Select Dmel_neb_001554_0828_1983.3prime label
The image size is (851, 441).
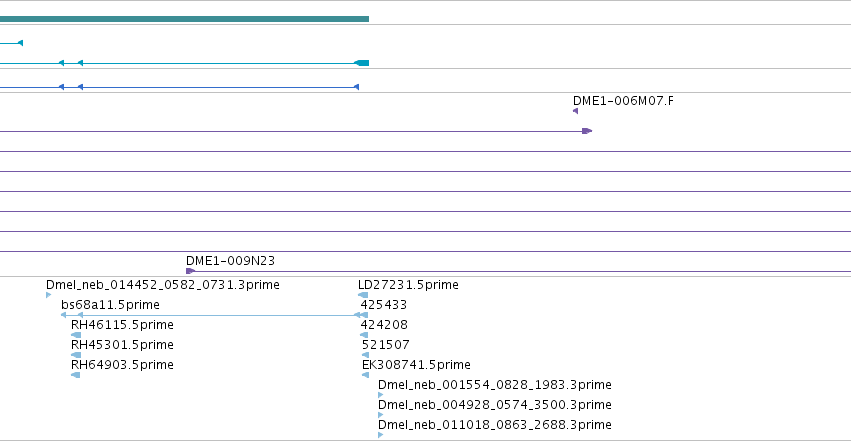495,385
